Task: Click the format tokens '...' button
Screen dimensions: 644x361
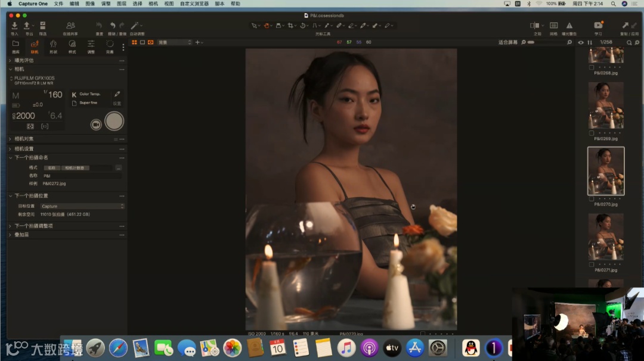Action: pos(118,168)
